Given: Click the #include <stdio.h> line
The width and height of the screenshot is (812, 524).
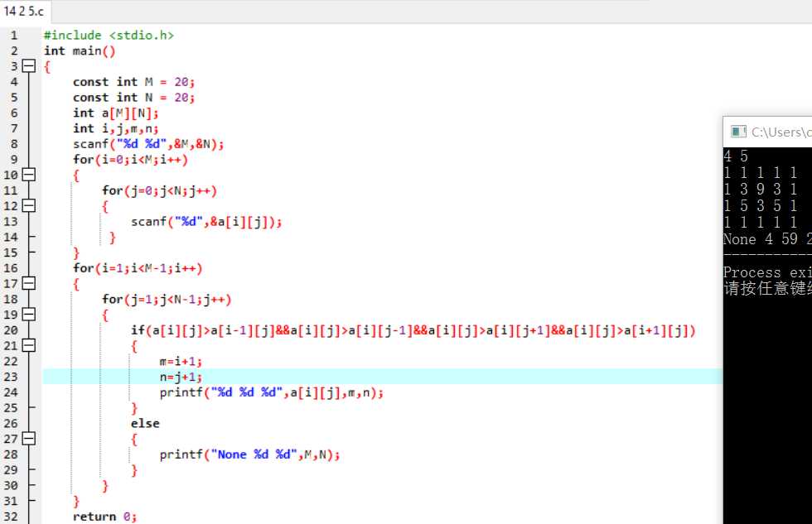Looking at the screenshot, I should click(109, 35).
